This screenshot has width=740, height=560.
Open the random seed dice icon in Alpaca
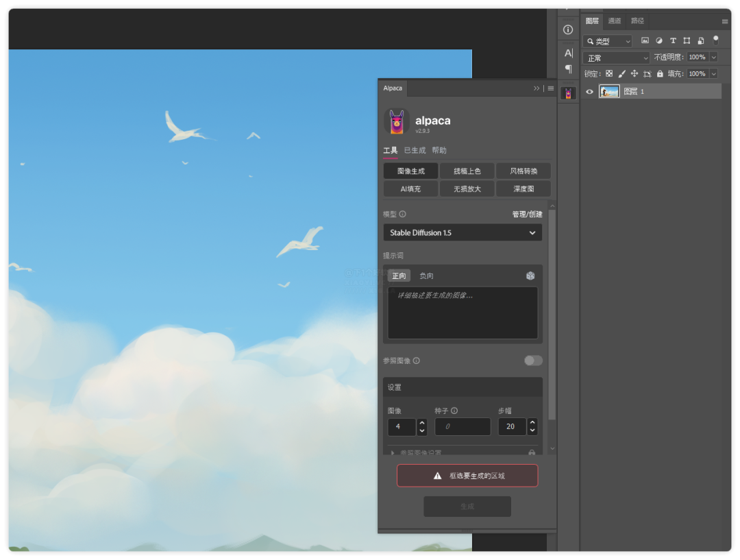point(531,276)
